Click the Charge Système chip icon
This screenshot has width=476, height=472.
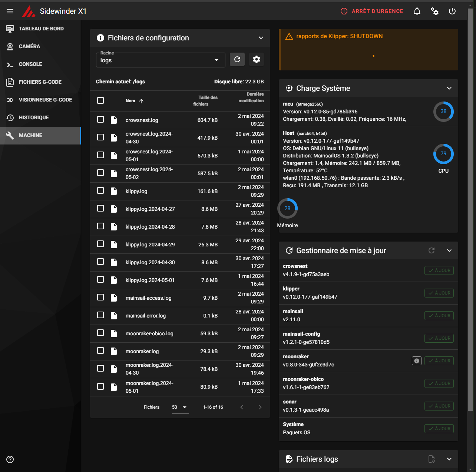point(289,88)
